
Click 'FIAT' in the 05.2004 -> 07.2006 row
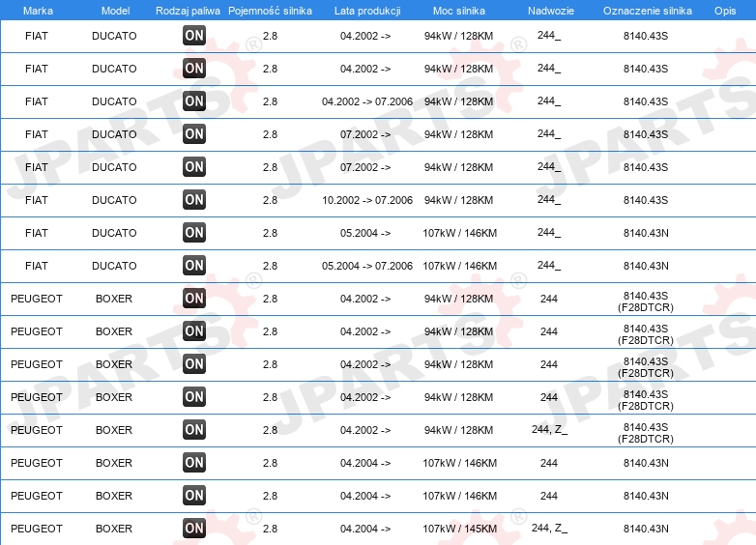point(37,266)
